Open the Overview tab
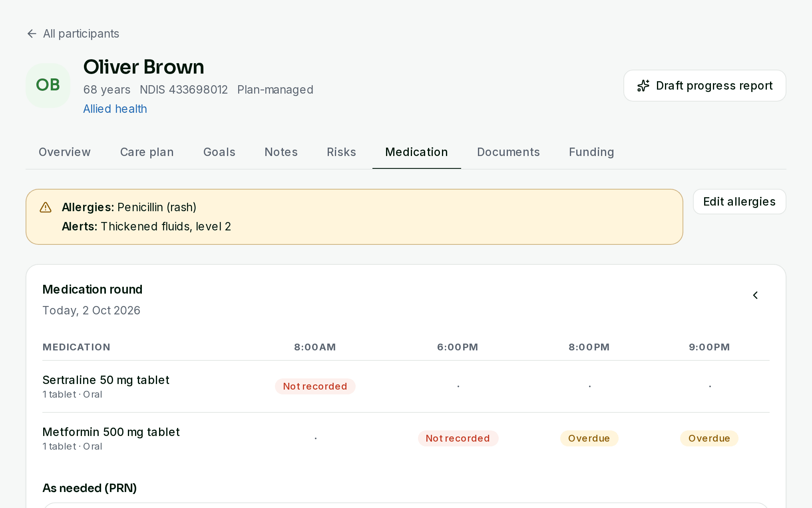This screenshot has width=812, height=508. click(x=65, y=152)
